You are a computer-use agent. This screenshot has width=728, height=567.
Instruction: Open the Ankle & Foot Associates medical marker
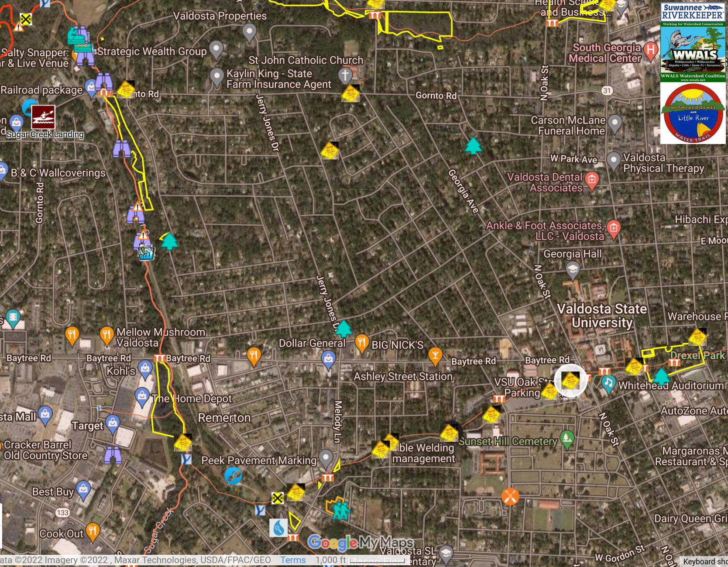614,229
